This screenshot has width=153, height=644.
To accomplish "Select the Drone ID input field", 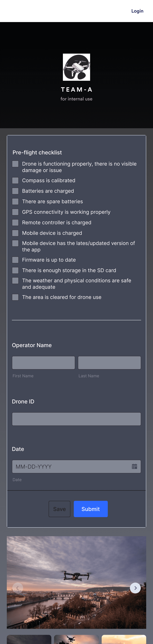I will (76, 419).
